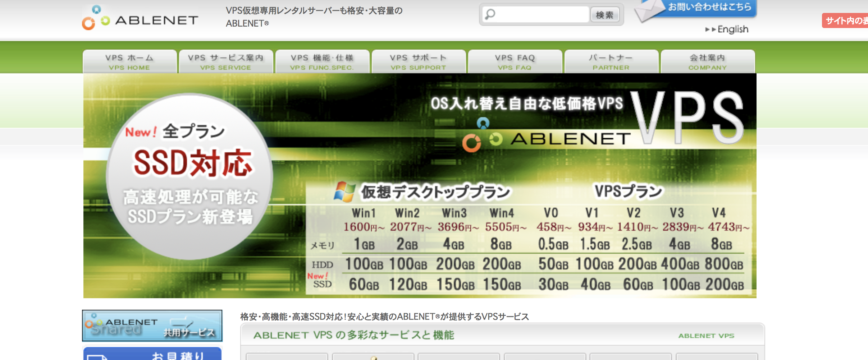Viewport: 868px width, 360px height.
Task: Click the 3696円~ price
Action: (458, 227)
